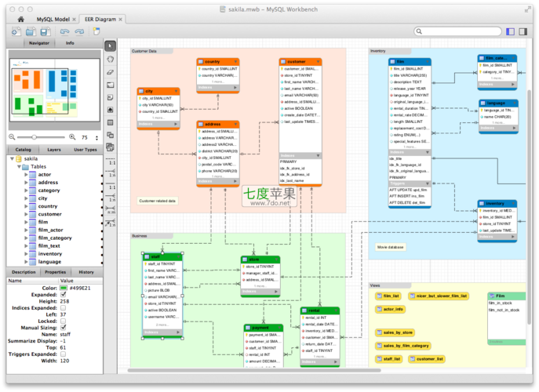Select the new image tool
Screen dimensions: 539x392
(110, 110)
